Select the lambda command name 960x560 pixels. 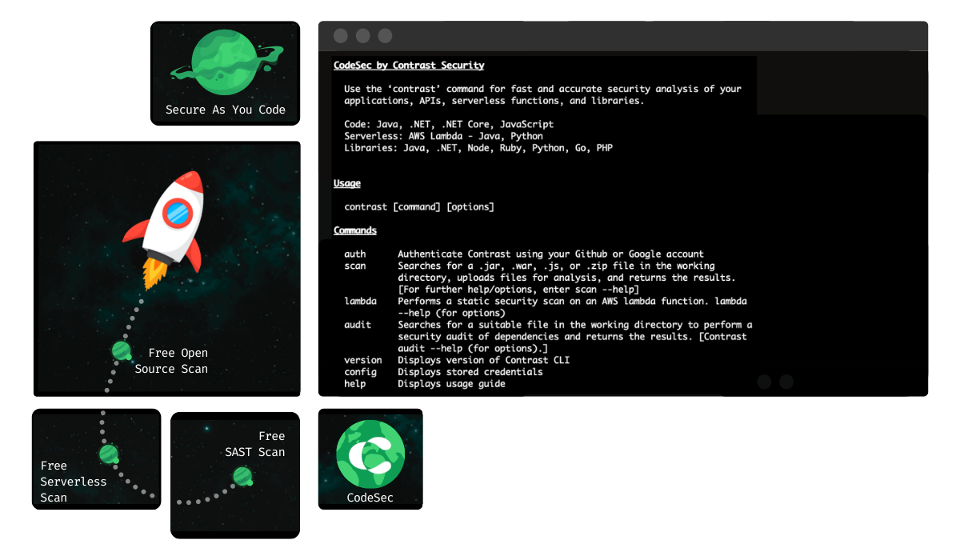[x=360, y=302]
